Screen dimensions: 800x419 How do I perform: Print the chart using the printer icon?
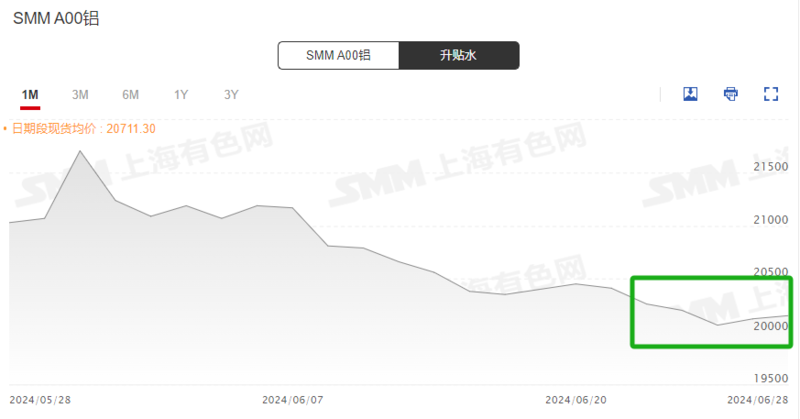[x=731, y=94]
